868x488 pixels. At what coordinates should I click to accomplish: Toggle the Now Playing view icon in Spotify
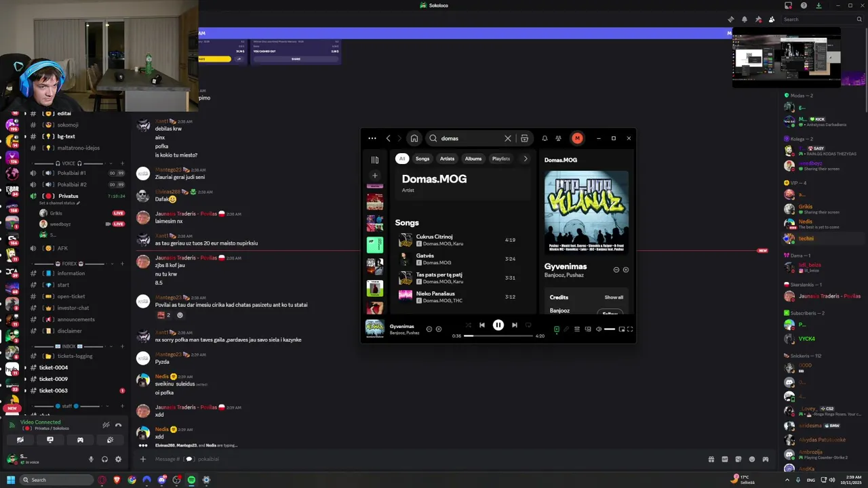(557, 329)
